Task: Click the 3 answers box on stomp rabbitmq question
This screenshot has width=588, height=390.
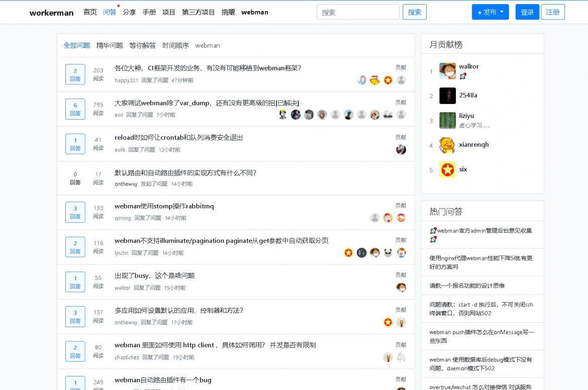Action: (x=75, y=212)
